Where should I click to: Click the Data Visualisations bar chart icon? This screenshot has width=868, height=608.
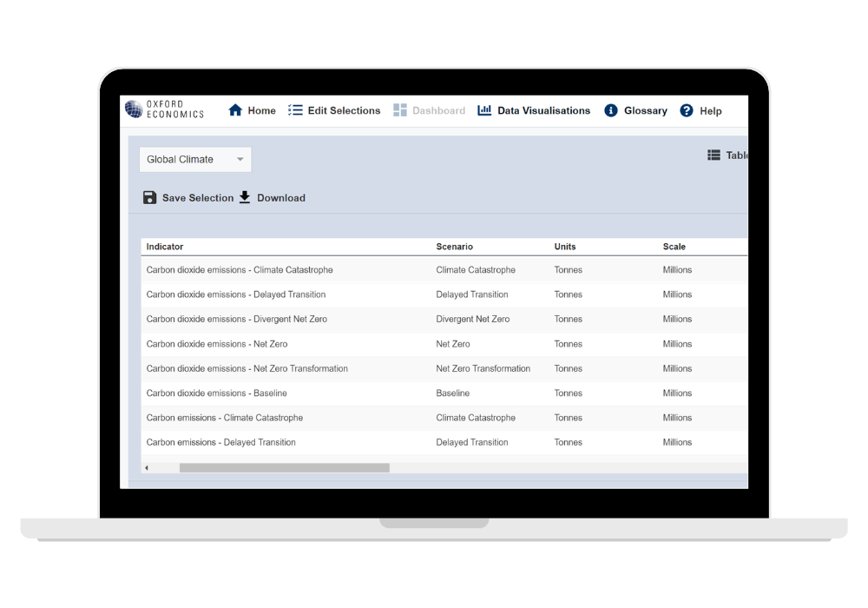484,110
